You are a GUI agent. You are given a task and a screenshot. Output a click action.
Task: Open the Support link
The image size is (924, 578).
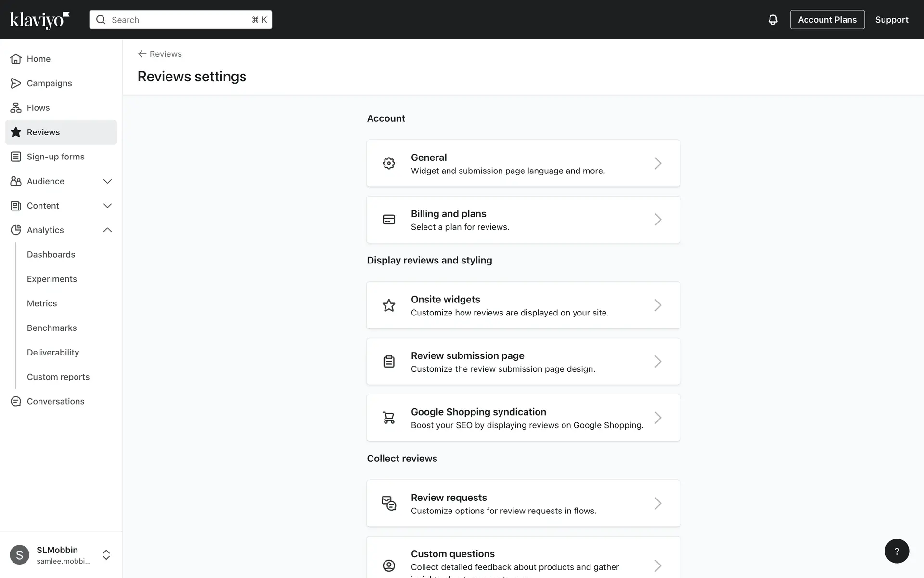tap(891, 20)
